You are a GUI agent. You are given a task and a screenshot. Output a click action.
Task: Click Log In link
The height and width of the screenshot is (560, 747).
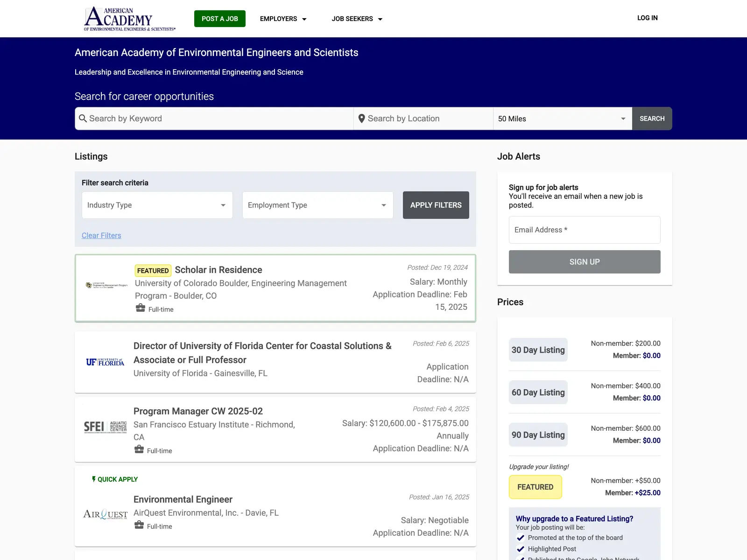[648, 18]
